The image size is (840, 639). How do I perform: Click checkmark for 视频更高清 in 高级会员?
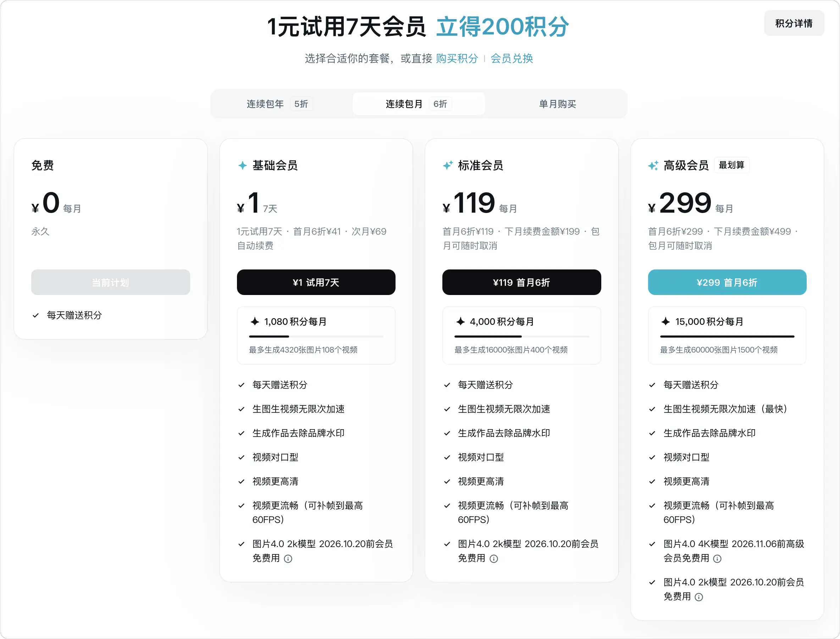pyautogui.click(x=652, y=481)
